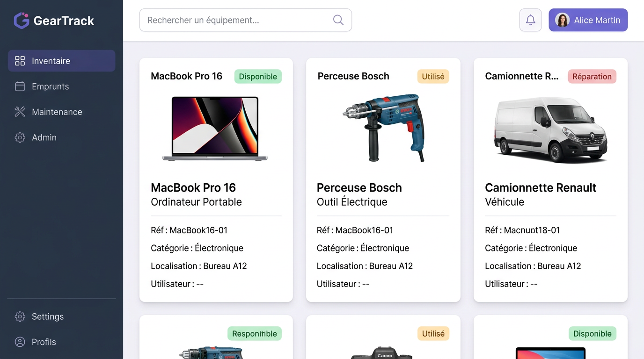644x359 pixels.
Task: Click the GearTrack brand name
Action: click(64, 21)
